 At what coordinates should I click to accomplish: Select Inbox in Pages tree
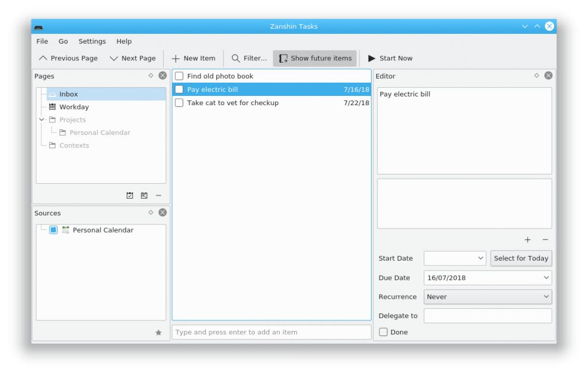tap(106, 94)
